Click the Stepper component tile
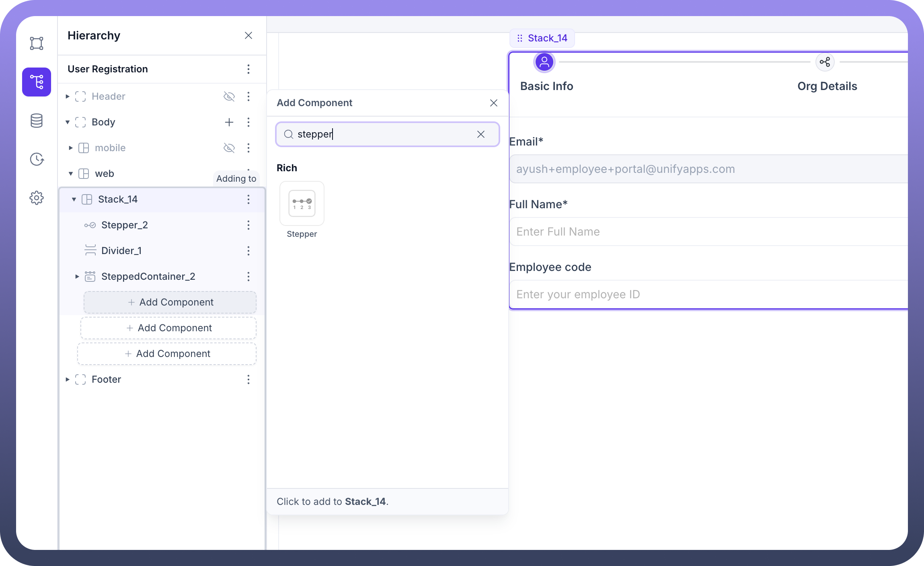 click(x=302, y=203)
